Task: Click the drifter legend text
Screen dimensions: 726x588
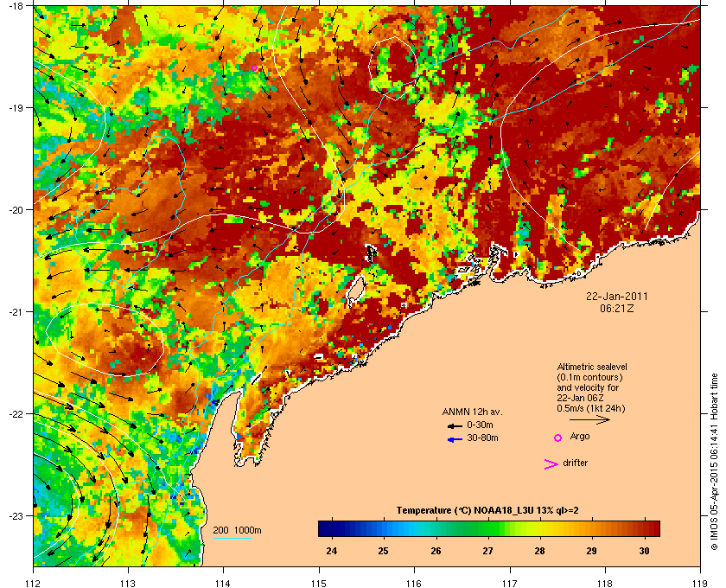Action: coord(575,463)
